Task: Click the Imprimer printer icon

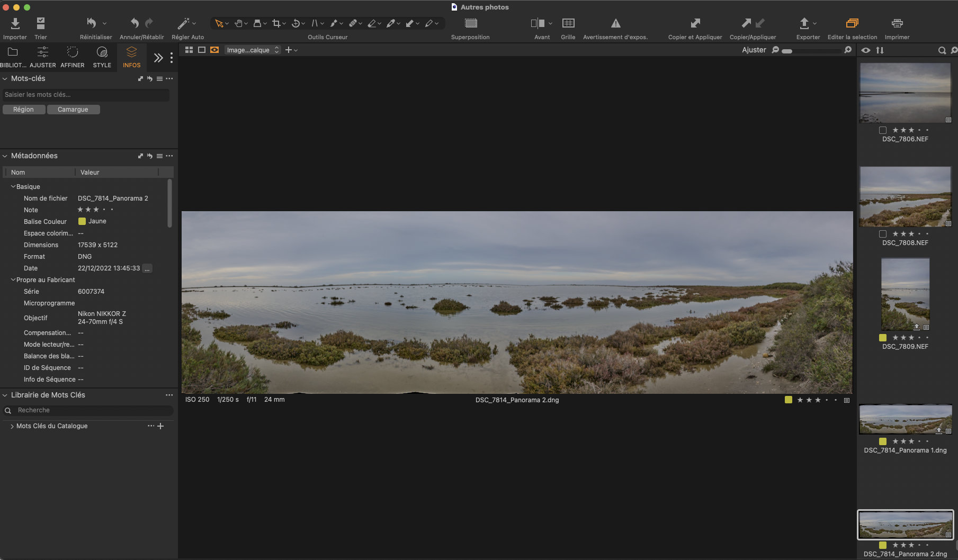Action: pyautogui.click(x=897, y=23)
